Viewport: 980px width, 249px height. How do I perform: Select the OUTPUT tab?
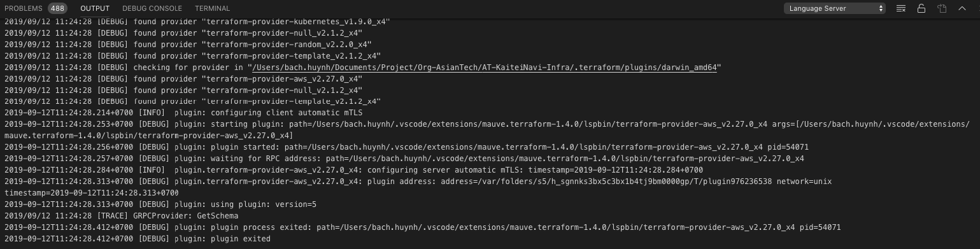coord(95,8)
